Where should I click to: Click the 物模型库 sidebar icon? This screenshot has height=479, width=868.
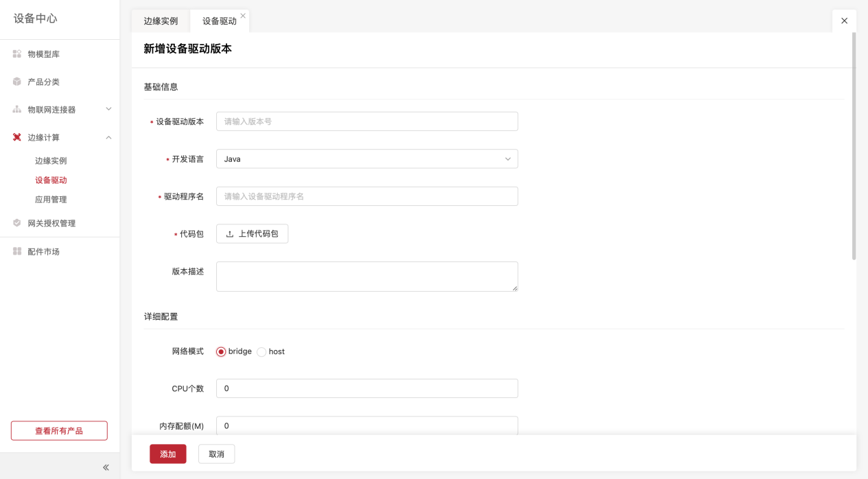click(x=17, y=54)
